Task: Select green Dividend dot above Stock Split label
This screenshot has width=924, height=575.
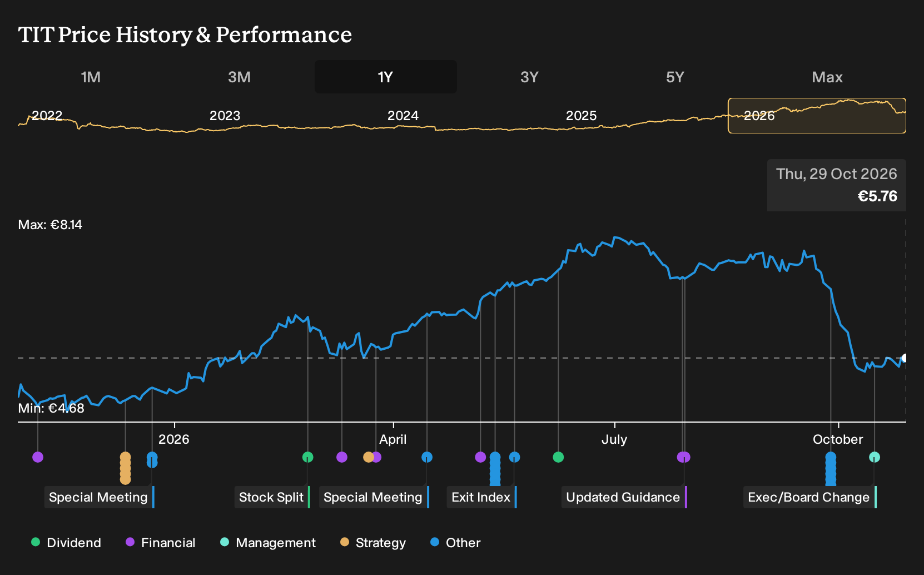Action: coord(308,457)
